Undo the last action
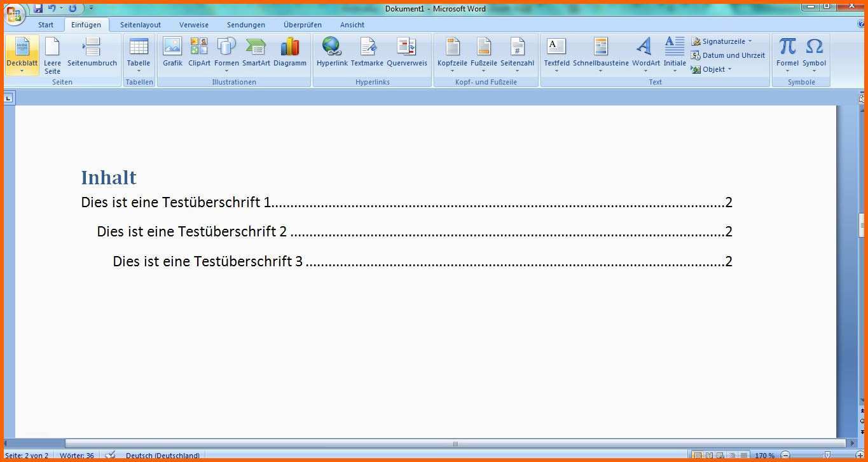868x462 pixels. (x=52, y=8)
